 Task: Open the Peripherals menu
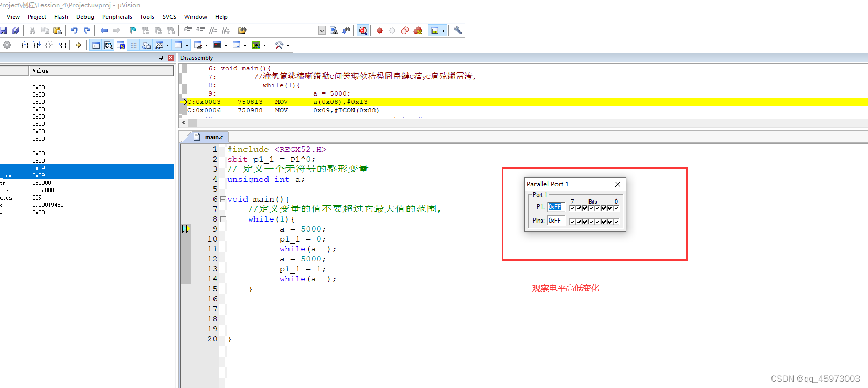[117, 17]
